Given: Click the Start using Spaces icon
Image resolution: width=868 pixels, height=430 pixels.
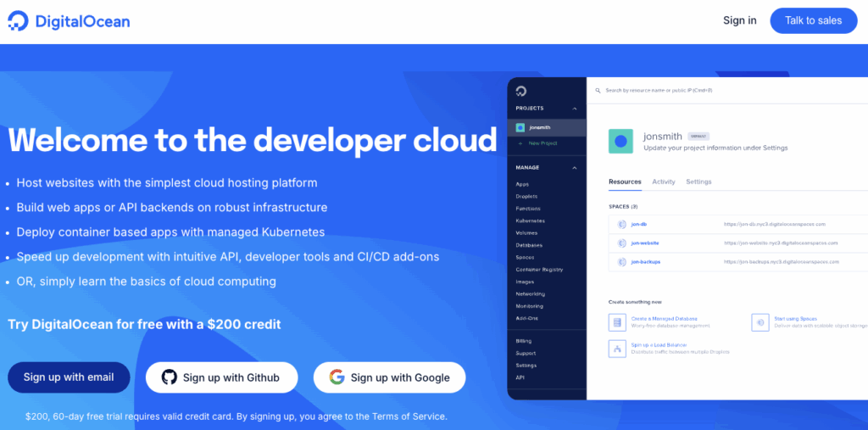Looking at the screenshot, I should pos(760,322).
